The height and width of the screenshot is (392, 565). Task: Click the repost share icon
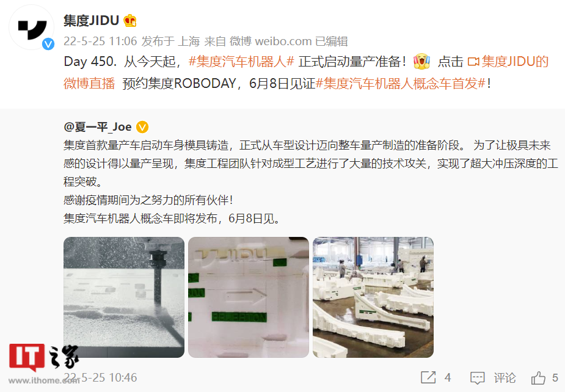428,377
